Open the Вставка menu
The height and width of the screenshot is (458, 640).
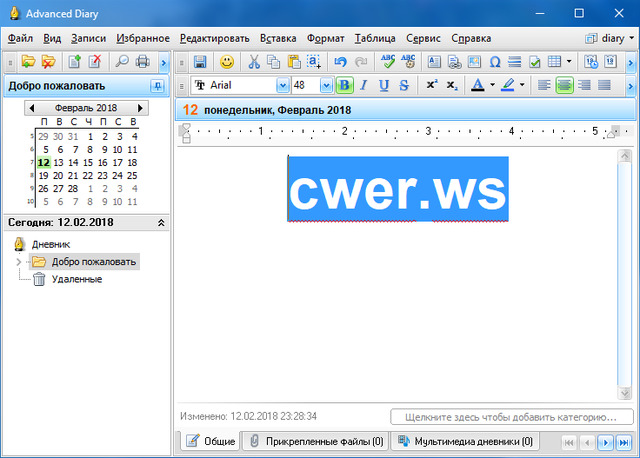coord(278,38)
